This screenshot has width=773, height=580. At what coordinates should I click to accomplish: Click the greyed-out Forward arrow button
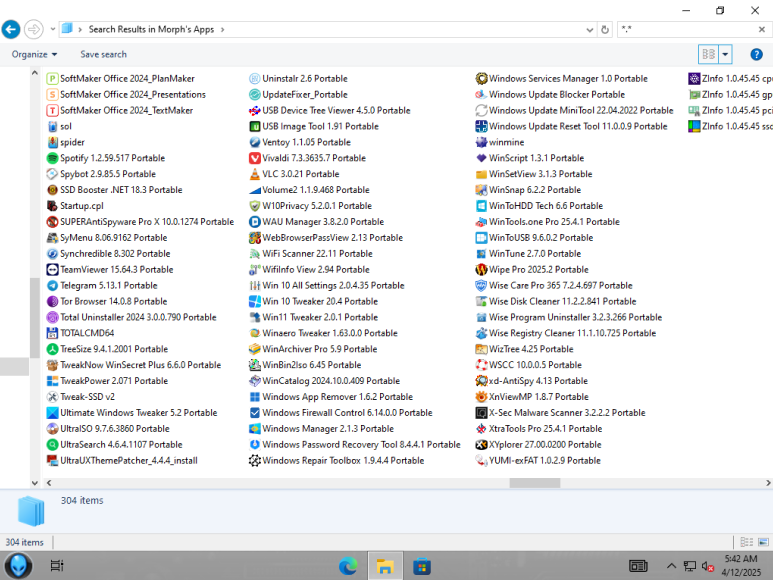pyautogui.click(x=34, y=29)
